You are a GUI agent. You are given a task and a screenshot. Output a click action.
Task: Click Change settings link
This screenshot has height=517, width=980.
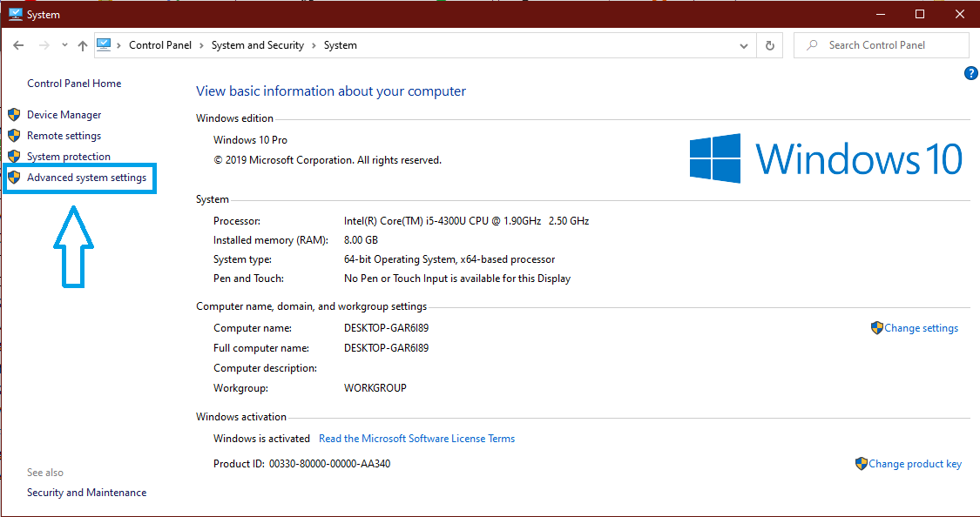[x=922, y=328]
